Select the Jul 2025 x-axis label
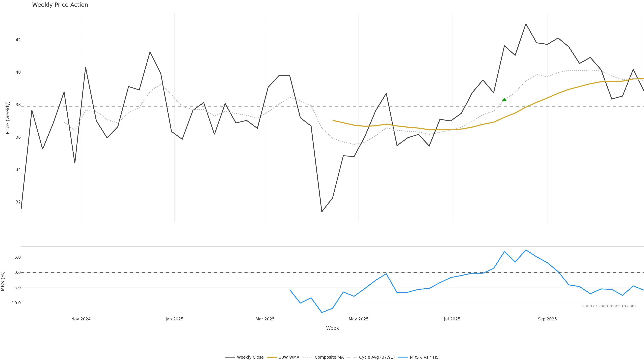 [x=452, y=319]
